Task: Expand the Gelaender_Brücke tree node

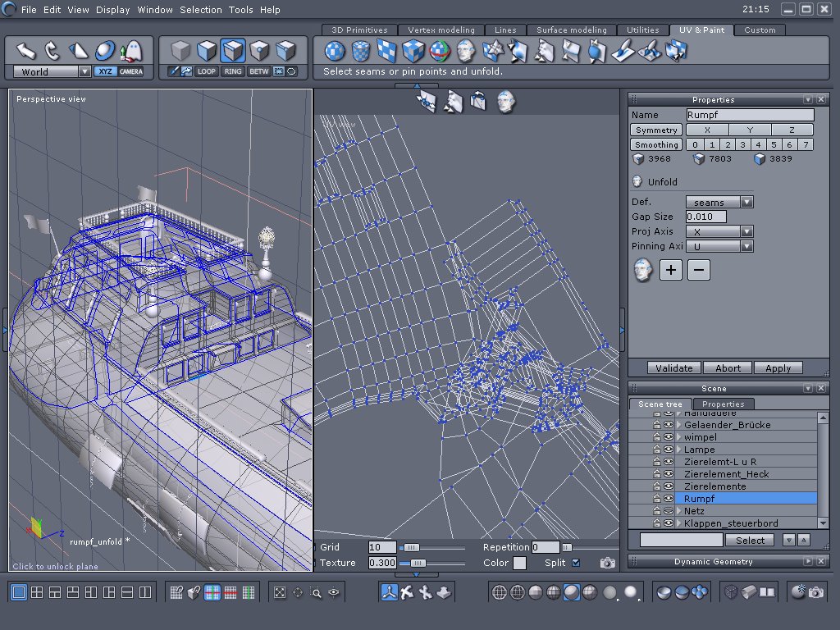Action: (679, 425)
